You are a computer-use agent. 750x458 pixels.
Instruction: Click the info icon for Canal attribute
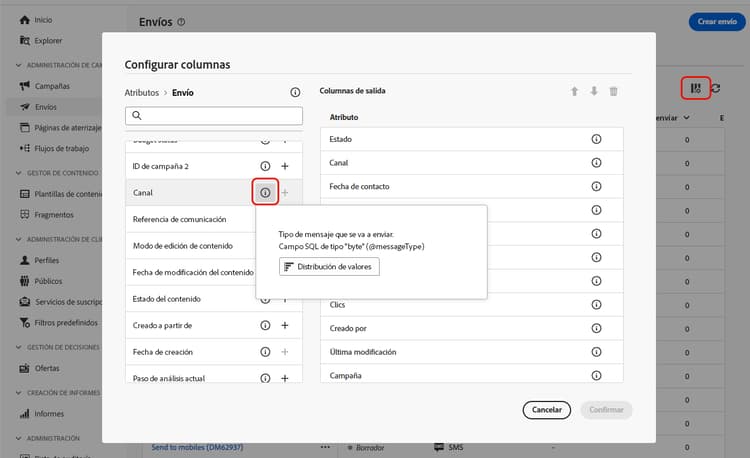tap(265, 192)
